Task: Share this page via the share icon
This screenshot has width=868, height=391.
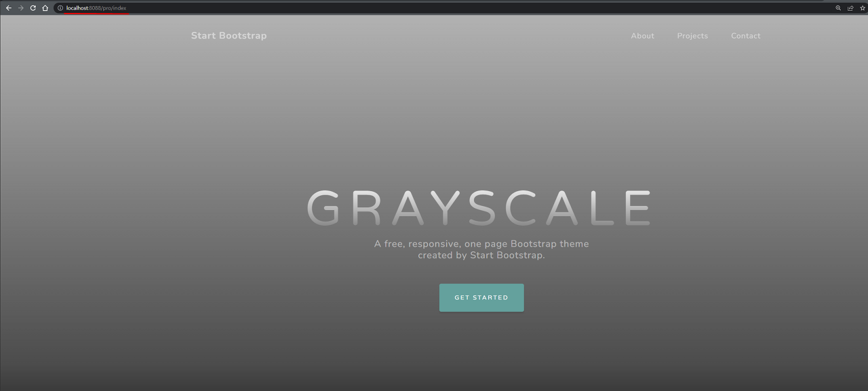Action: click(850, 8)
